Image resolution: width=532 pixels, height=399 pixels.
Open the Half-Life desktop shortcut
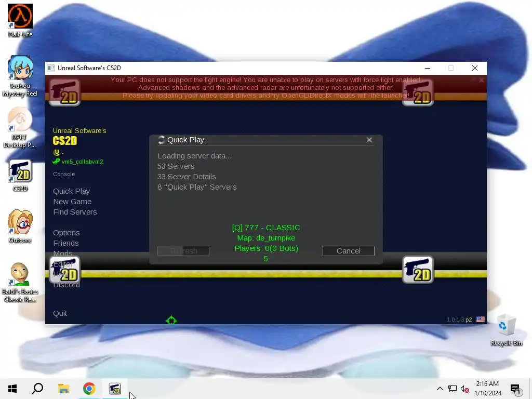tap(20, 20)
